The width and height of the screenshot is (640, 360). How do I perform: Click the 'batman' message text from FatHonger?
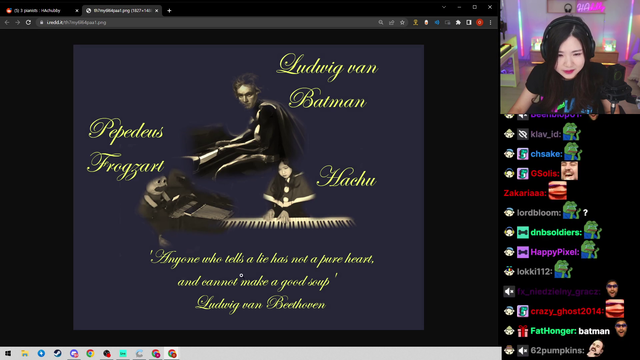594,331
